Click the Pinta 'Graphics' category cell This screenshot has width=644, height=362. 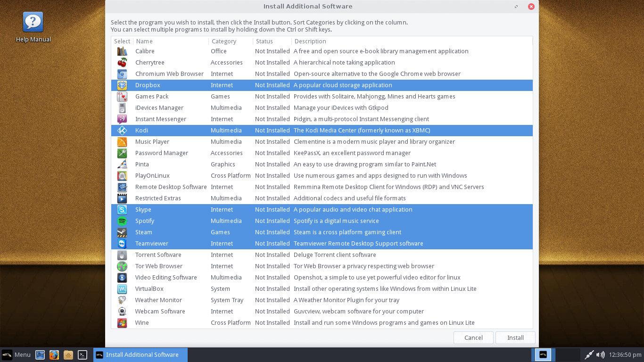click(x=223, y=165)
